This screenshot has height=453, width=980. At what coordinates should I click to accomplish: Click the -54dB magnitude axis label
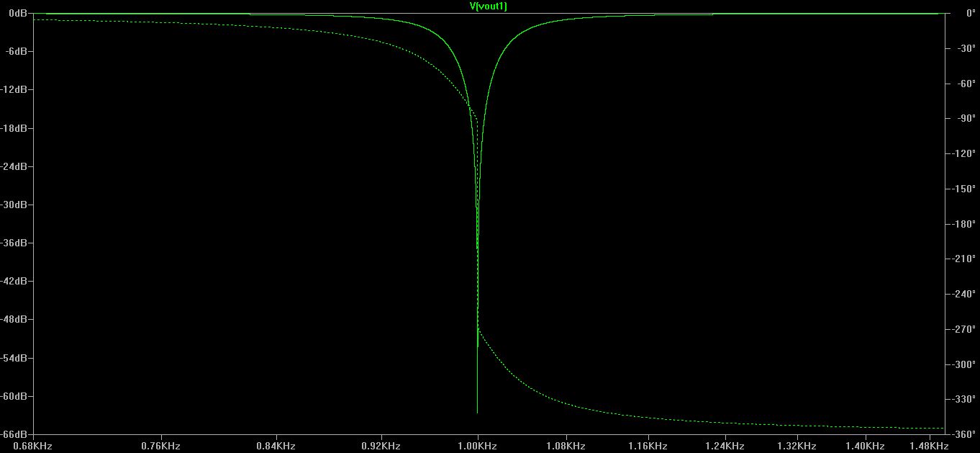(x=12, y=358)
